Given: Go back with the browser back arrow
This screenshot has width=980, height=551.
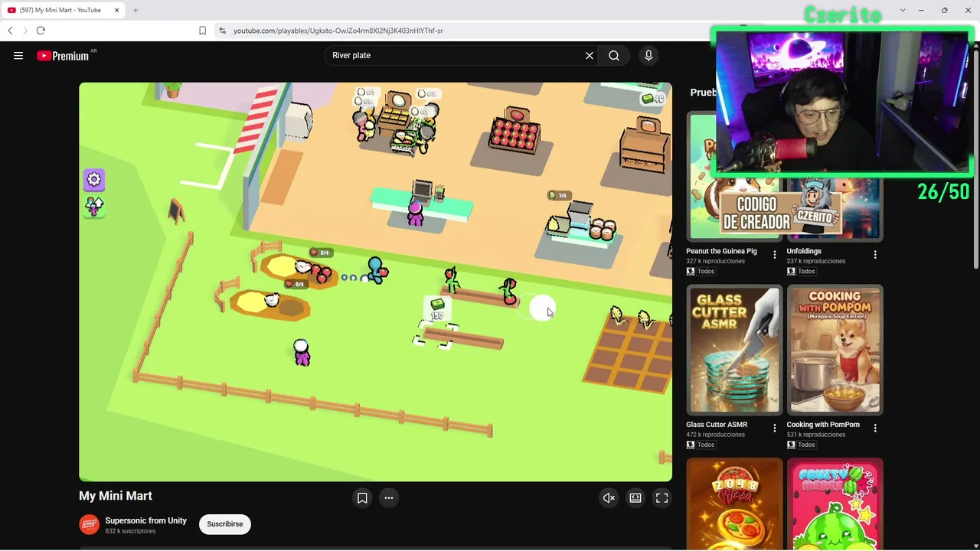Looking at the screenshot, I should pyautogui.click(x=10, y=31).
